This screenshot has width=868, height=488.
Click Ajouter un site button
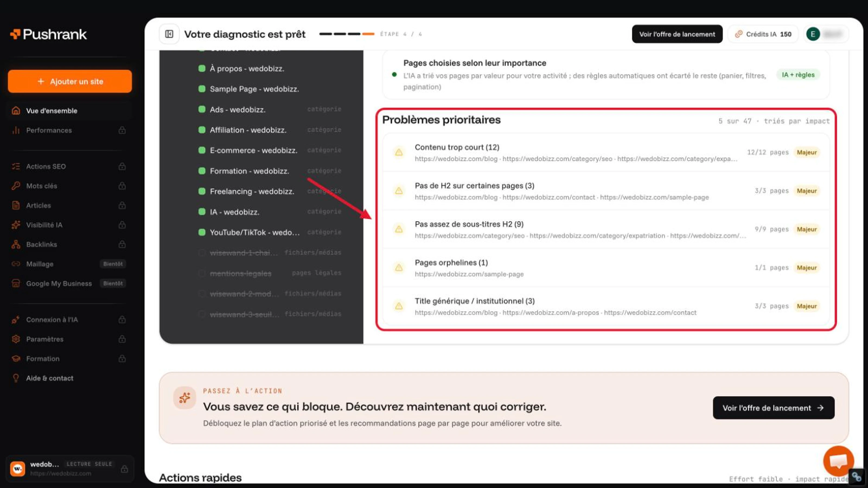pyautogui.click(x=70, y=81)
